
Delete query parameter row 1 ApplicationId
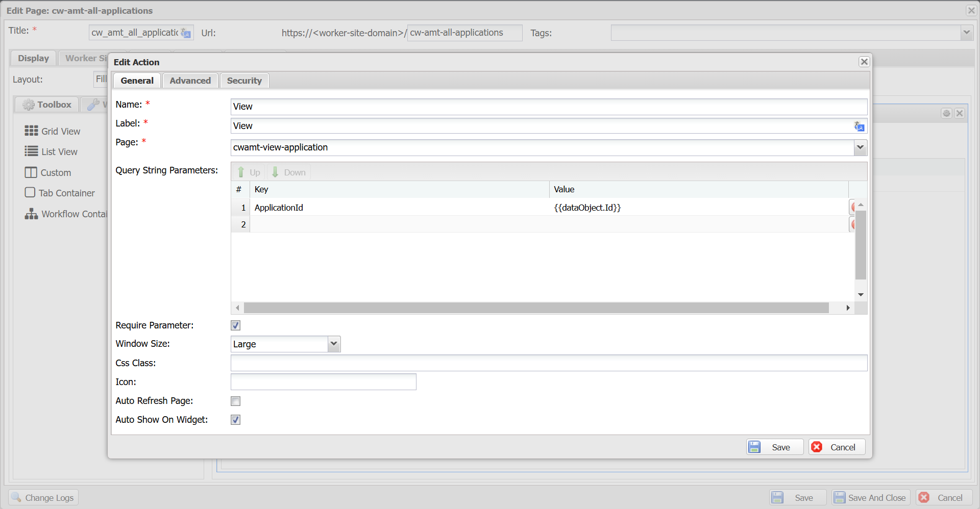(x=852, y=208)
